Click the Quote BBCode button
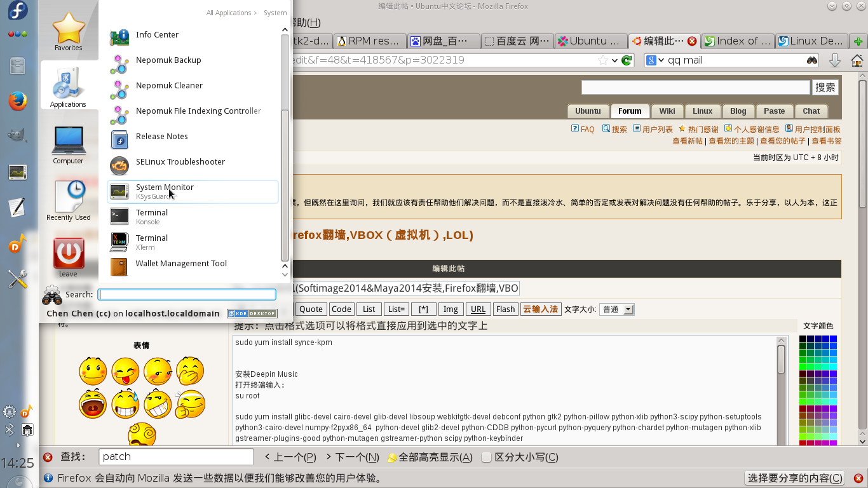868x488 pixels. coord(311,309)
